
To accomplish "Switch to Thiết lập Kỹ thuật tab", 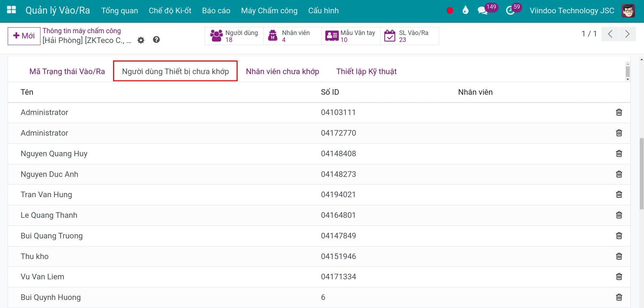I will point(366,71).
